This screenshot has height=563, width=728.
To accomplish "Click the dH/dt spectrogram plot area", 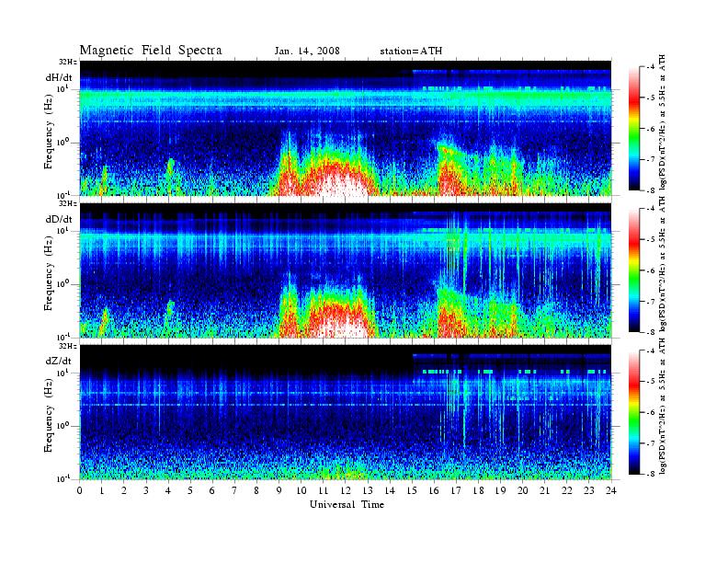I will (x=346, y=128).
